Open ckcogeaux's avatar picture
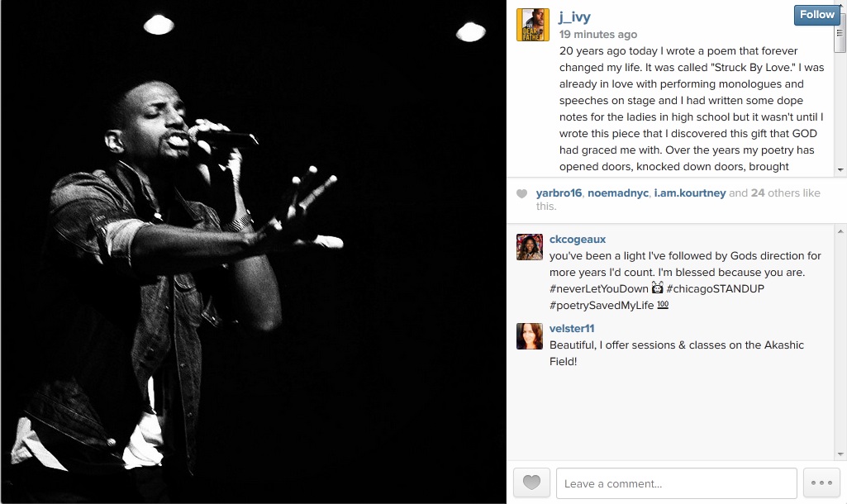The image size is (847, 504). pyautogui.click(x=530, y=247)
